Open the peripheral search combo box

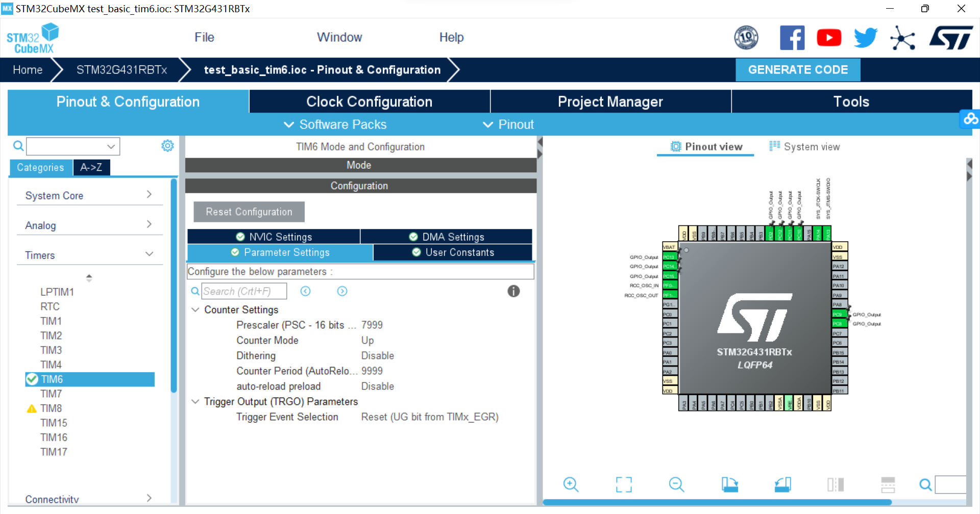[73, 146]
